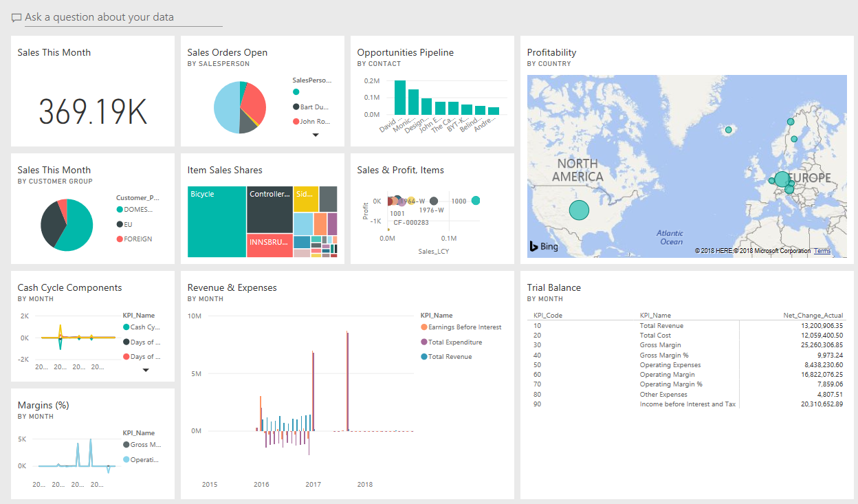The width and height of the screenshot is (858, 504).
Task: Select the Bicycle block in the treemap
Action: point(217,221)
